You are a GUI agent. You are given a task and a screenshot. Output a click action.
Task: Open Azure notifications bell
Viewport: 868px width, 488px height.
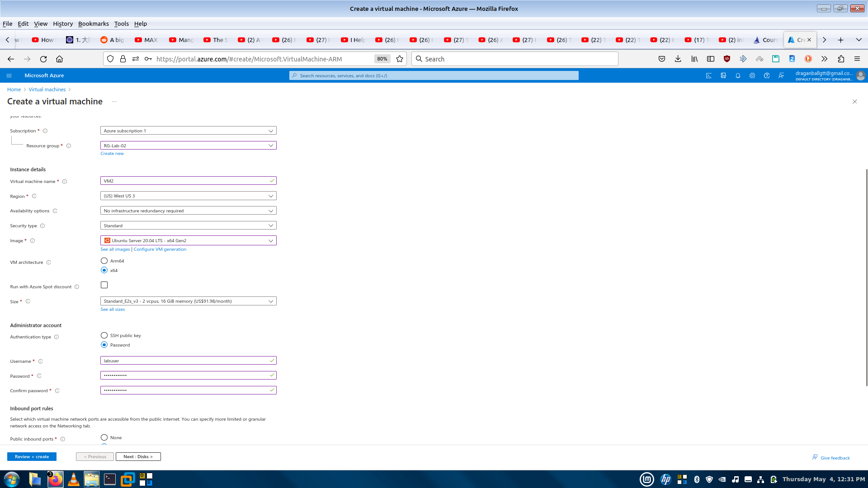tap(738, 75)
